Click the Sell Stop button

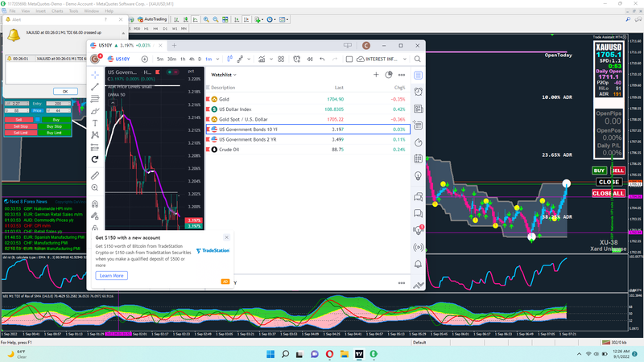tap(21, 126)
